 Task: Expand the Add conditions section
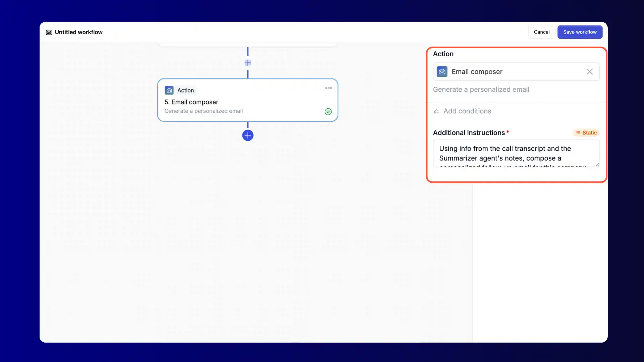click(x=467, y=111)
